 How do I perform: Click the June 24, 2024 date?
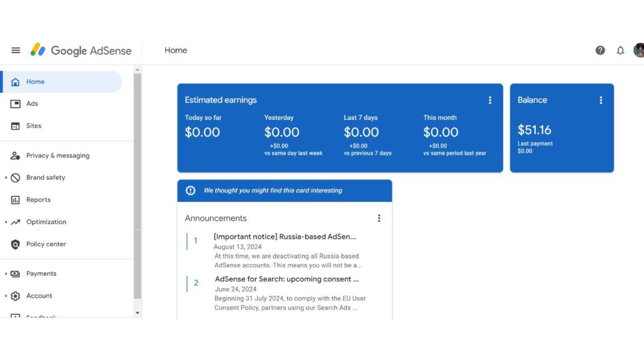click(236, 289)
